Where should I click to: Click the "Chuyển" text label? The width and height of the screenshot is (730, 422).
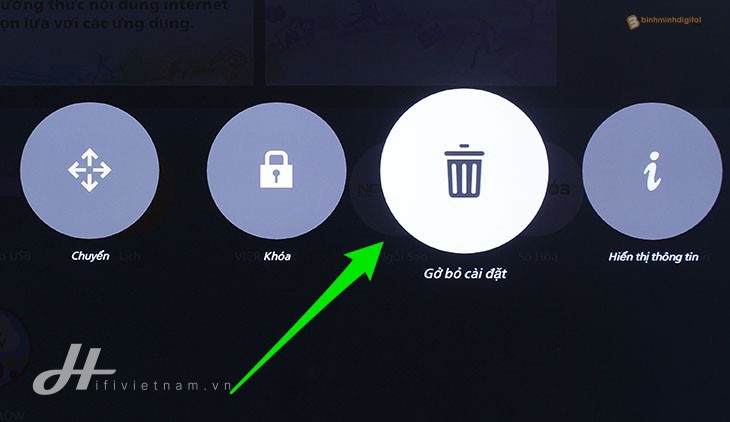click(x=90, y=256)
